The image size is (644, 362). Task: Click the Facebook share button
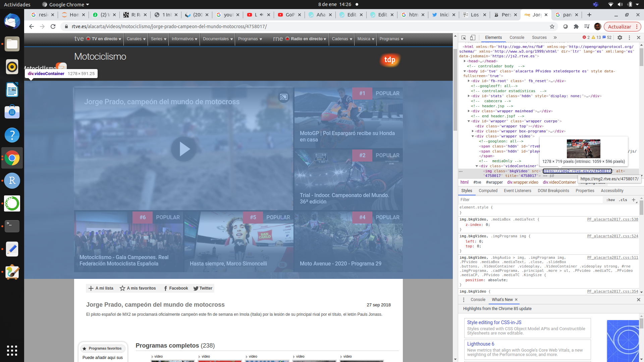176,288
